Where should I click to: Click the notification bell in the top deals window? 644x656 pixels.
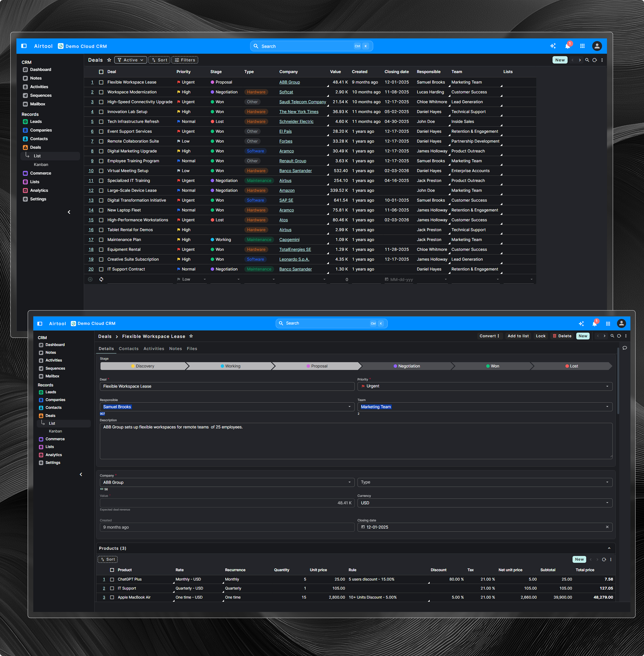coord(568,46)
